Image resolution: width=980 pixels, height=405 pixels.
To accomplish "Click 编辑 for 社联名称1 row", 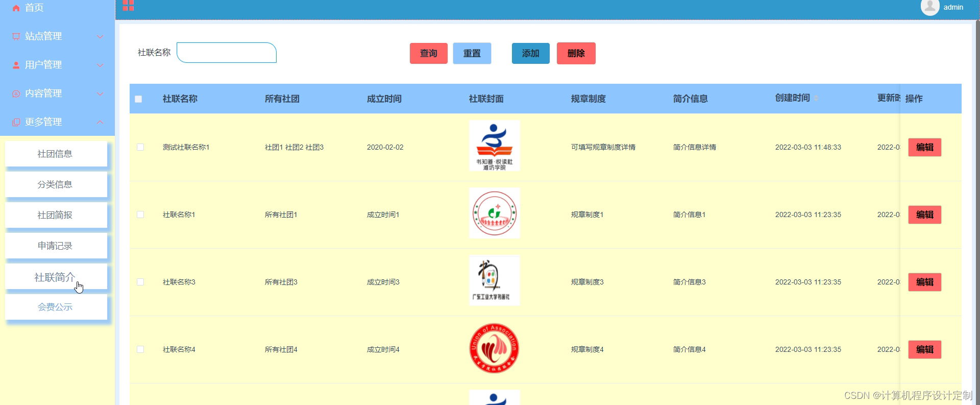I will pos(925,215).
